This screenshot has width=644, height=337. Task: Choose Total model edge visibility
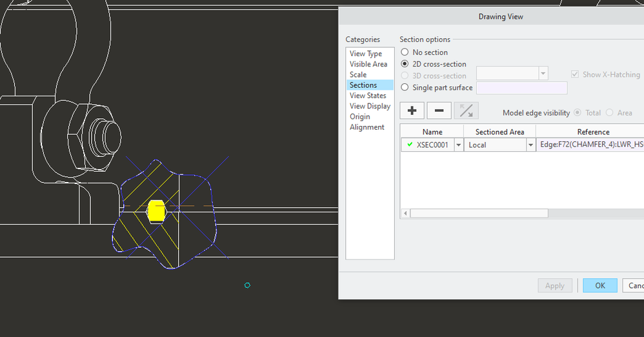578,112
